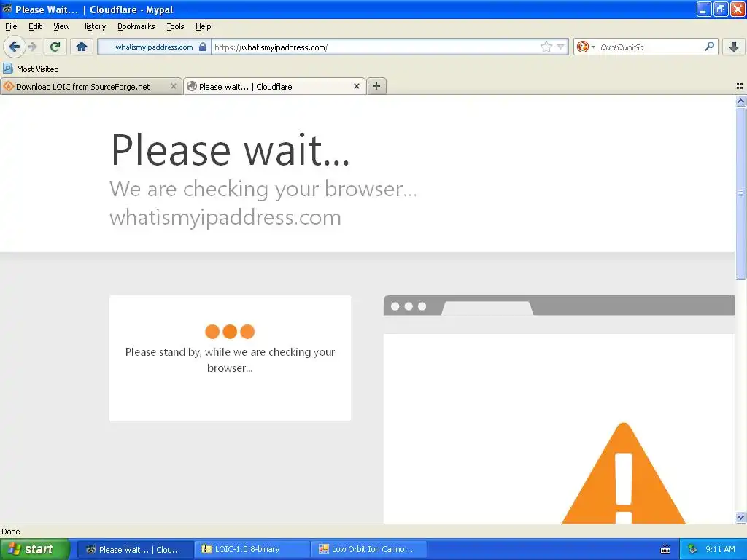Screen dimensions: 747x560
Task: Select Please Wait Cloudflare taskbar button
Action: click(135, 549)
